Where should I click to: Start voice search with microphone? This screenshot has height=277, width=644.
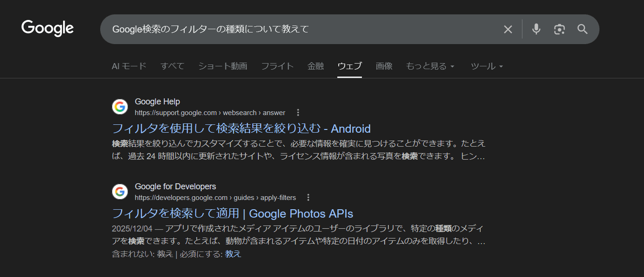tap(536, 29)
